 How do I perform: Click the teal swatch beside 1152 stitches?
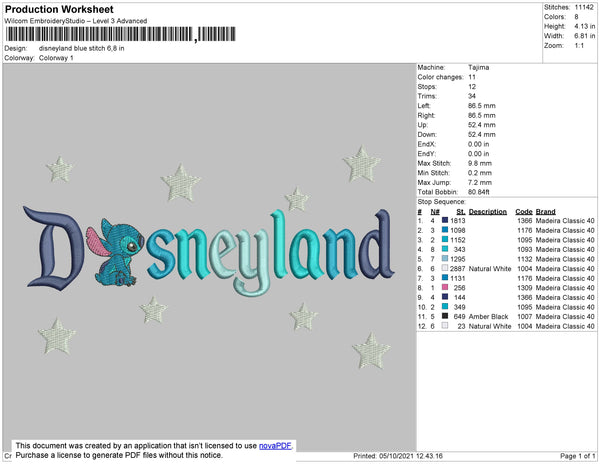point(445,239)
